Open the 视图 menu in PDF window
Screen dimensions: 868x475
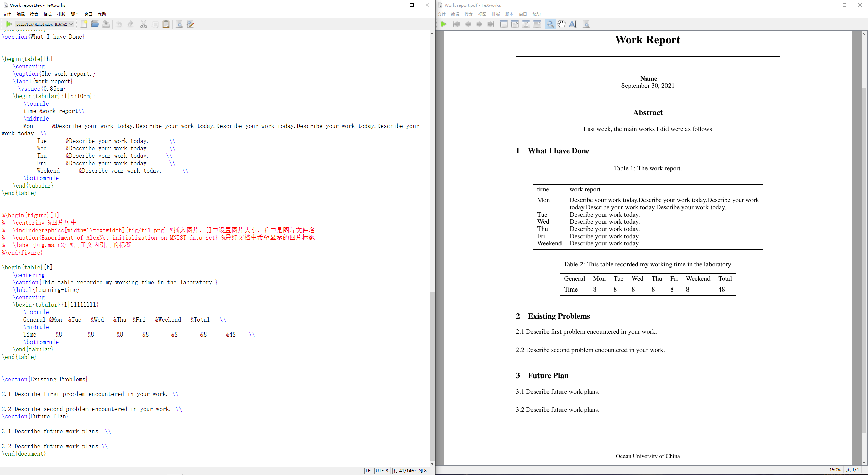(482, 14)
